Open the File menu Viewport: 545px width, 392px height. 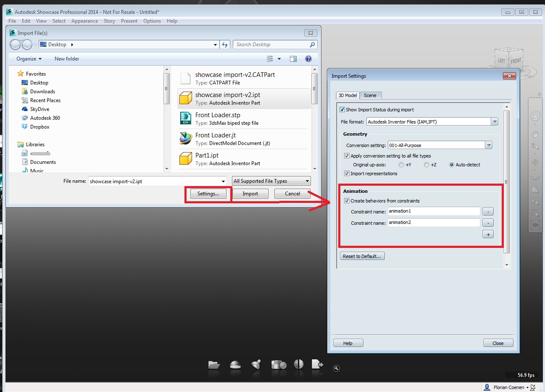(x=12, y=21)
